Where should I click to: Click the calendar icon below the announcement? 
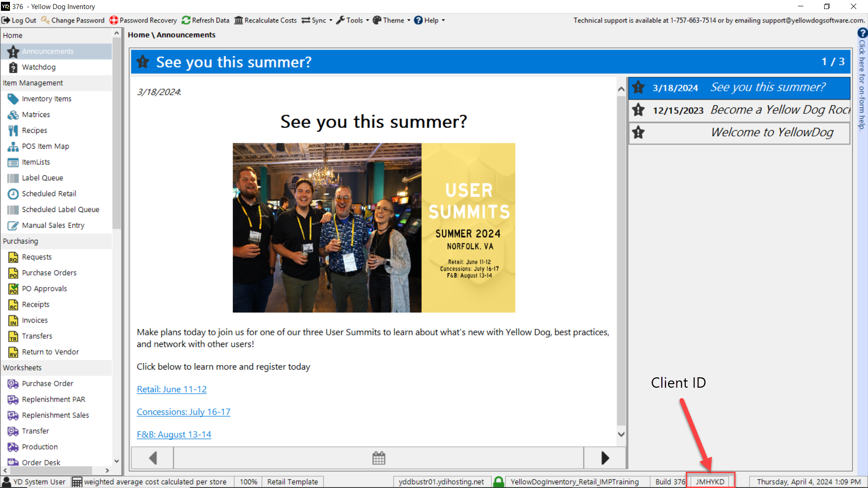(379, 458)
